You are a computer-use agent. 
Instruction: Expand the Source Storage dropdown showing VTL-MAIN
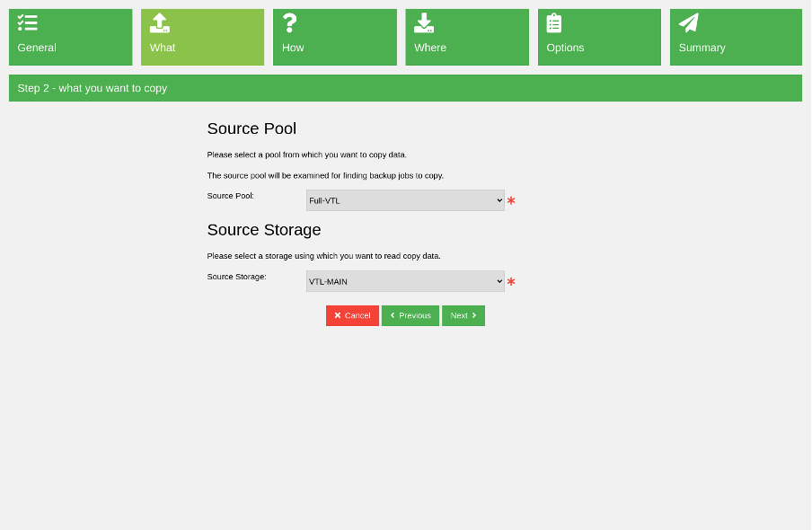(x=405, y=281)
